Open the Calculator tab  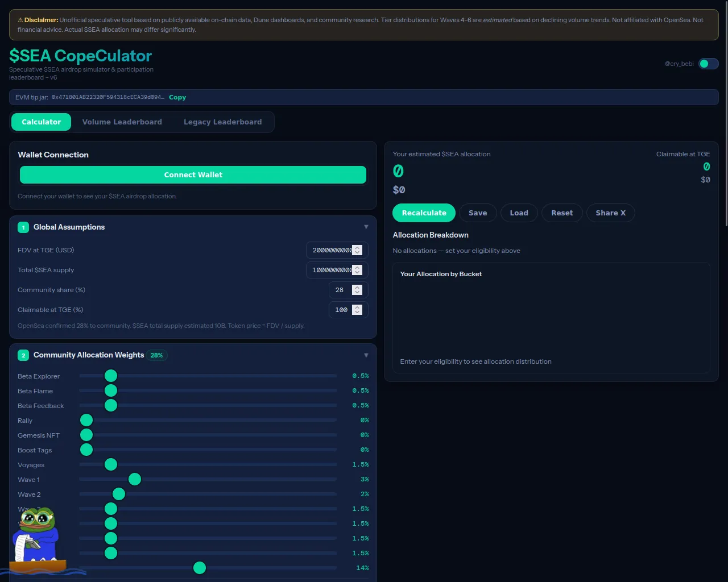tap(41, 122)
